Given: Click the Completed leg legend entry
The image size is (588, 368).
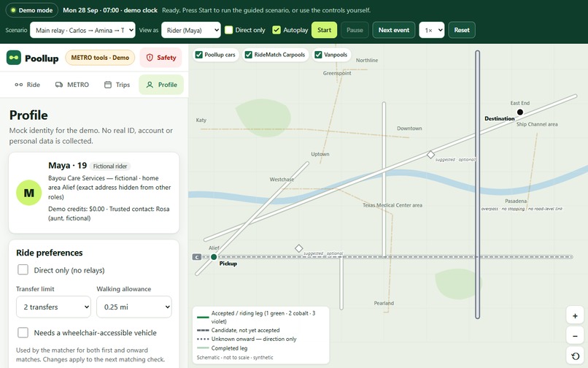Looking at the screenshot, I should tap(222, 348).
